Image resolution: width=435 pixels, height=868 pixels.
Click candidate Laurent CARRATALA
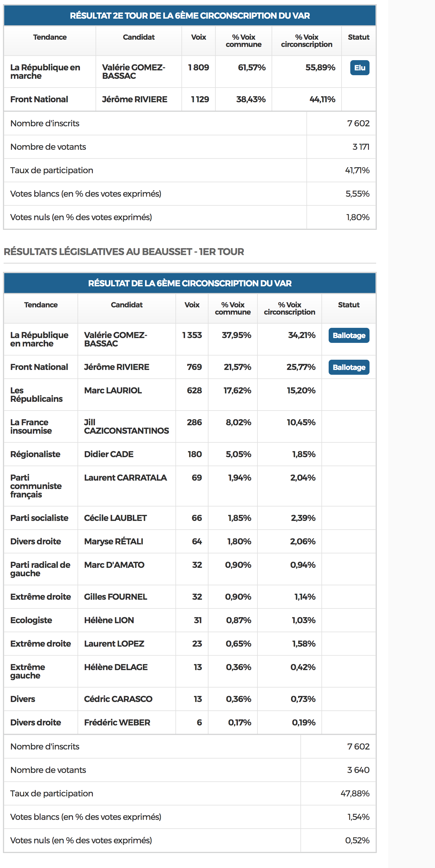click(125, 478)
